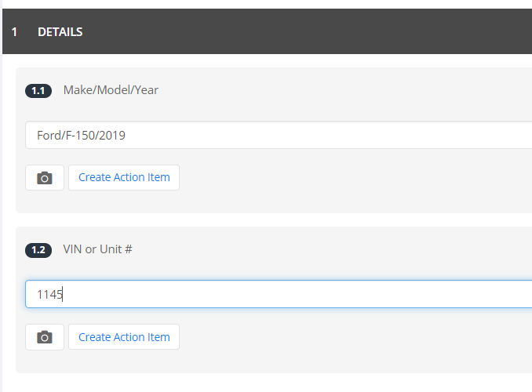Click section number 1 in the dark header
Viewport: 532px width, 392px height.
click(x=14, y=32)
